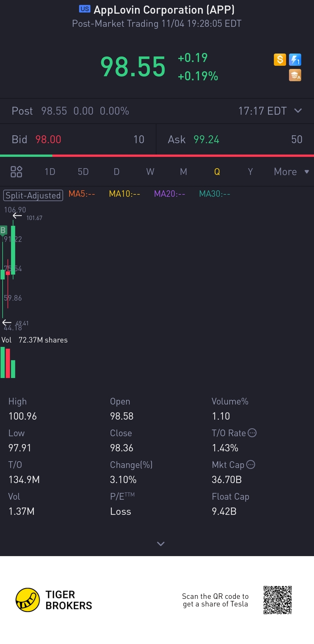Tap the +0.19% change value
The width and height of the screenshot is (314, 644).
tap(198, 76)
